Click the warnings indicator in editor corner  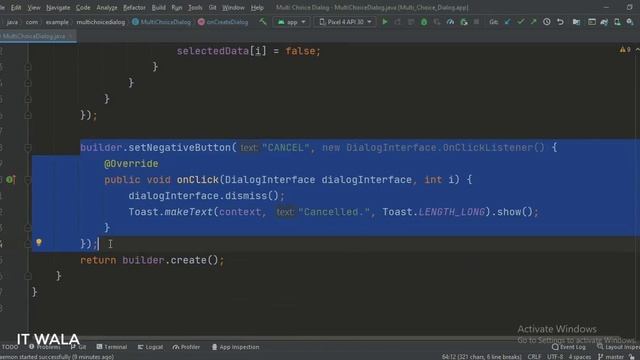[x=625, y=49]
